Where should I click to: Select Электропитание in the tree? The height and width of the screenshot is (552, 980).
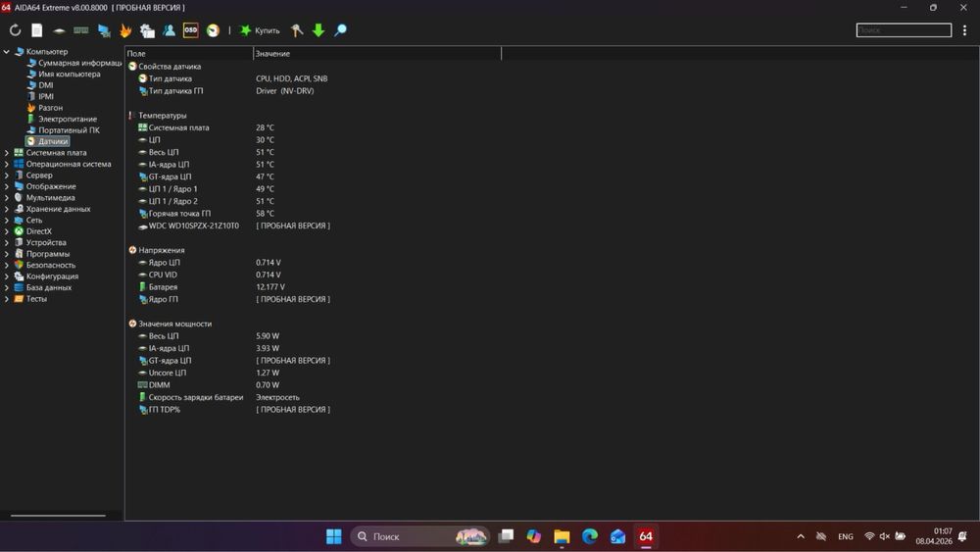click(x=62, y=119)
